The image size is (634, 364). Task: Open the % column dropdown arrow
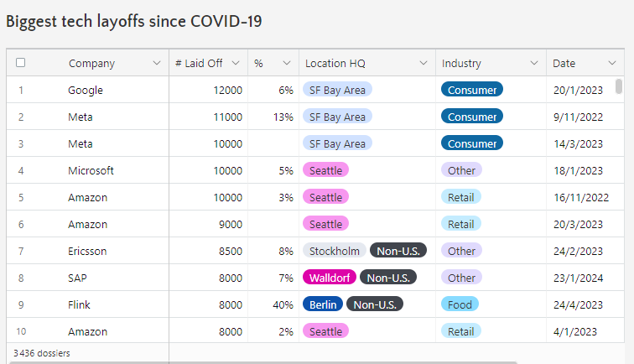(x=287, y=63)
